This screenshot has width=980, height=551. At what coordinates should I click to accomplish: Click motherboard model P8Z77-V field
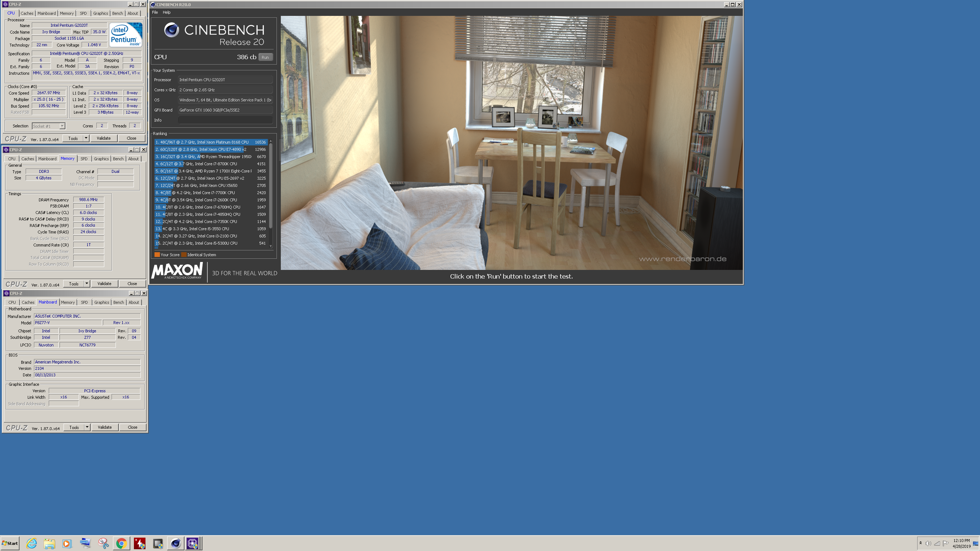coord(68,323)
